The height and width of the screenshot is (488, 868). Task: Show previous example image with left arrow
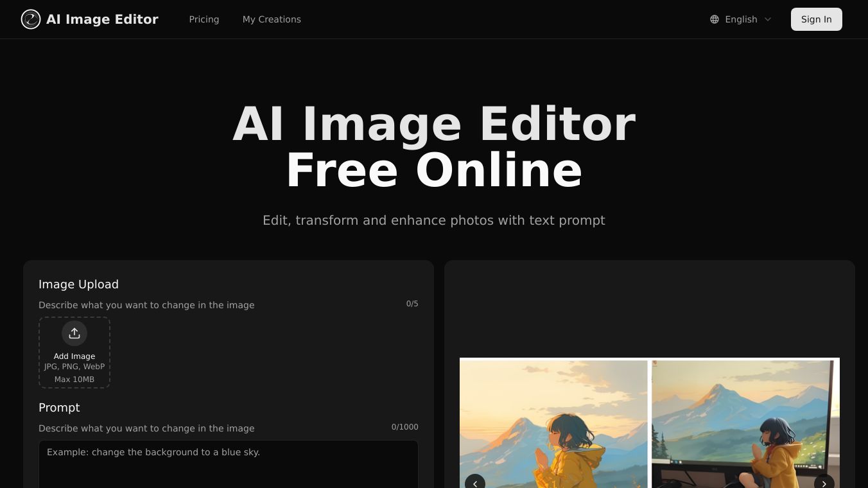(475, 484)
